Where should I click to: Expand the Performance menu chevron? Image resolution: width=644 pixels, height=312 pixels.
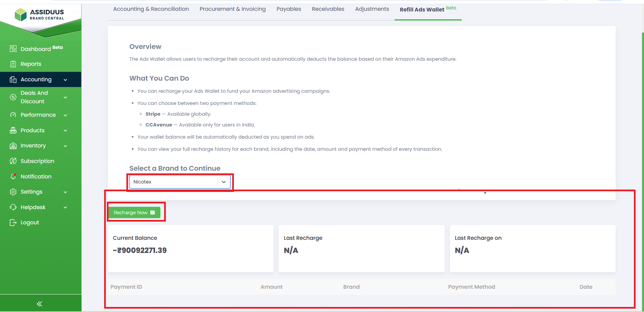pyautogui.click(x=65, y=115)
